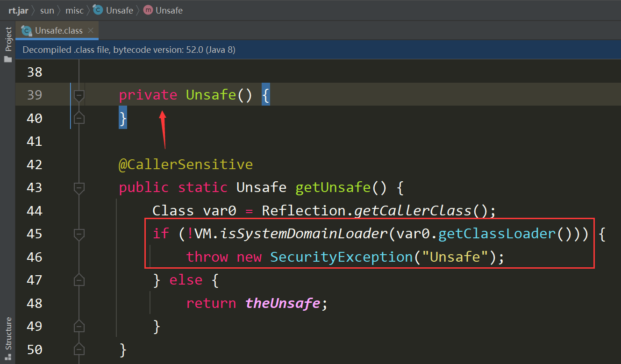
Task: Click the Unsafe method breadcrumb
Action: coord(169,10)
